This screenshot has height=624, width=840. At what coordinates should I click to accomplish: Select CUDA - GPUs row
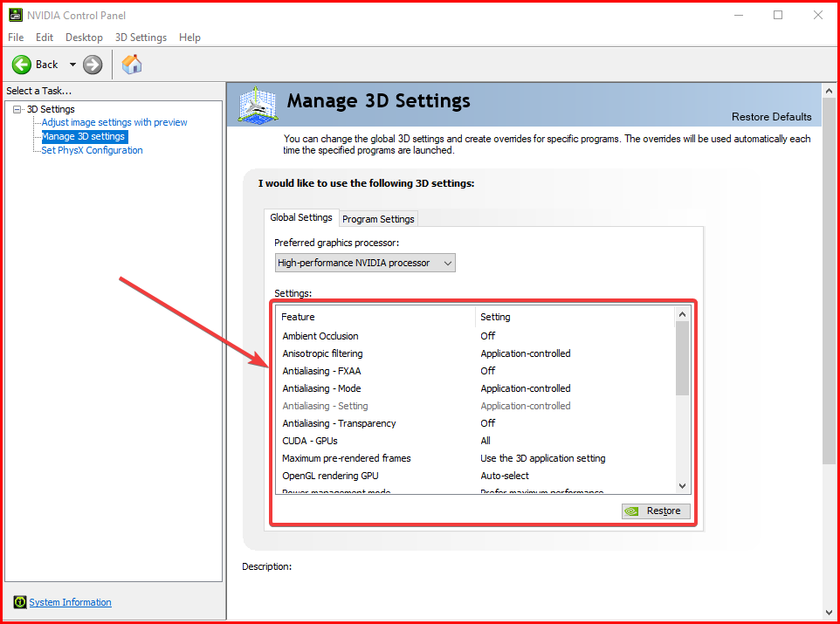pos(474,441)
